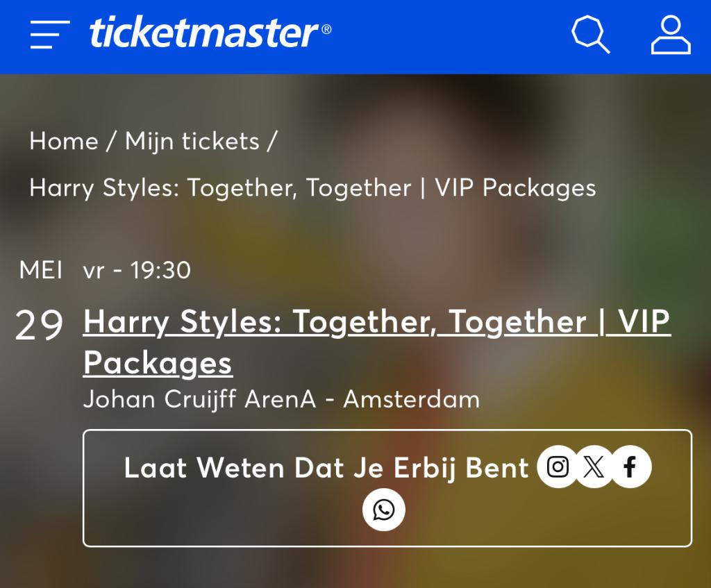Click the MEI month label

point(42,270)
